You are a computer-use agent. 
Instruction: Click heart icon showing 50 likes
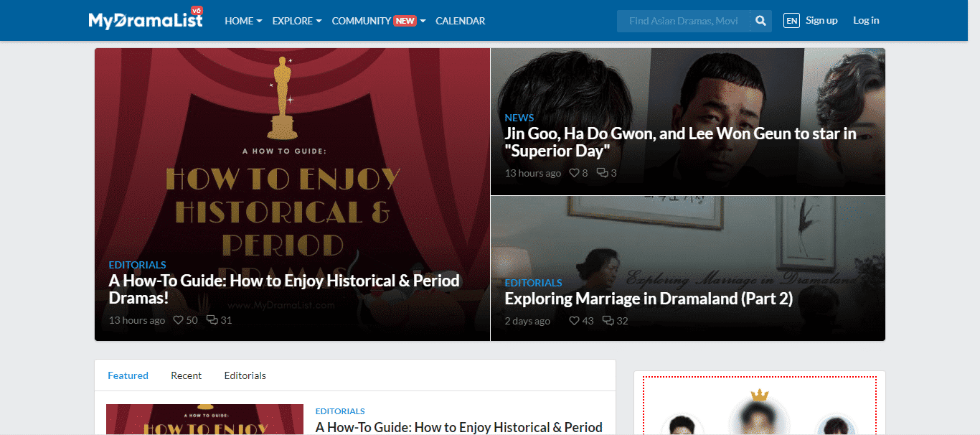point(179,320)
